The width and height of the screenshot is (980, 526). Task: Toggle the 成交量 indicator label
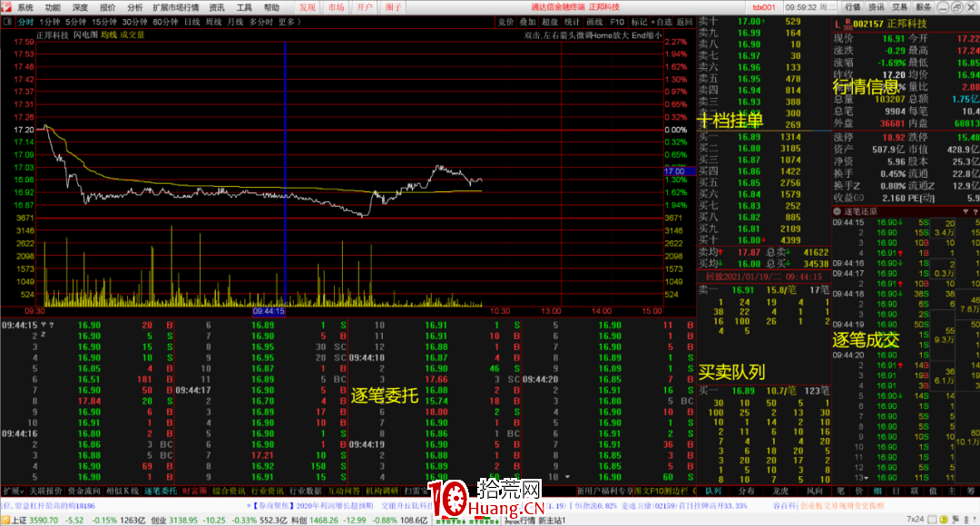click(132, 35)
